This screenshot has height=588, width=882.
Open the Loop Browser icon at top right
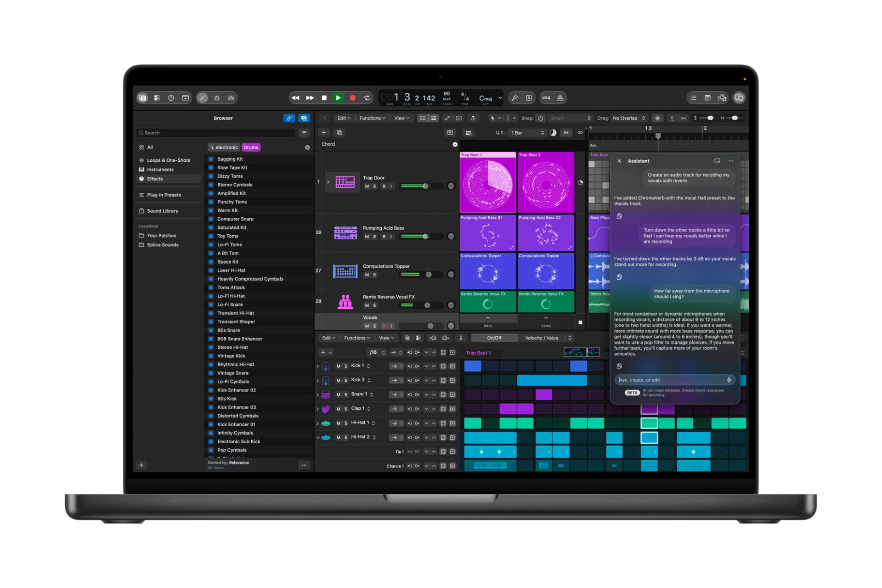722,98
